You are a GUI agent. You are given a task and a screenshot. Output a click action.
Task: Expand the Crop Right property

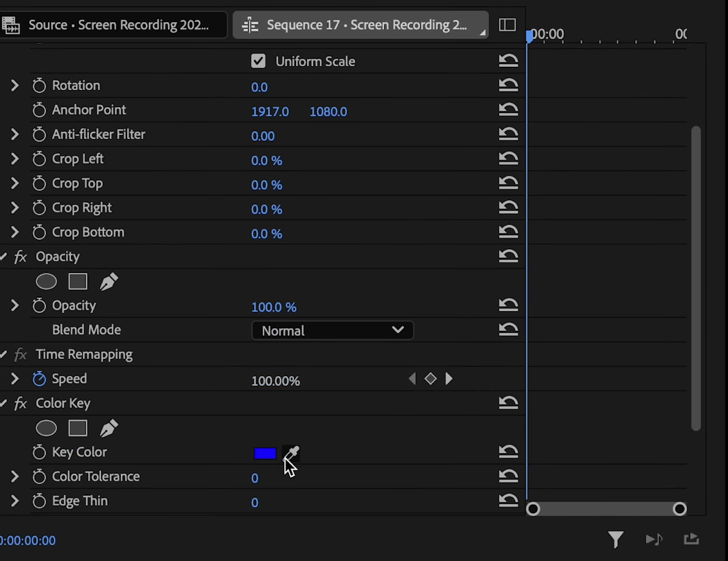point(14,208)
